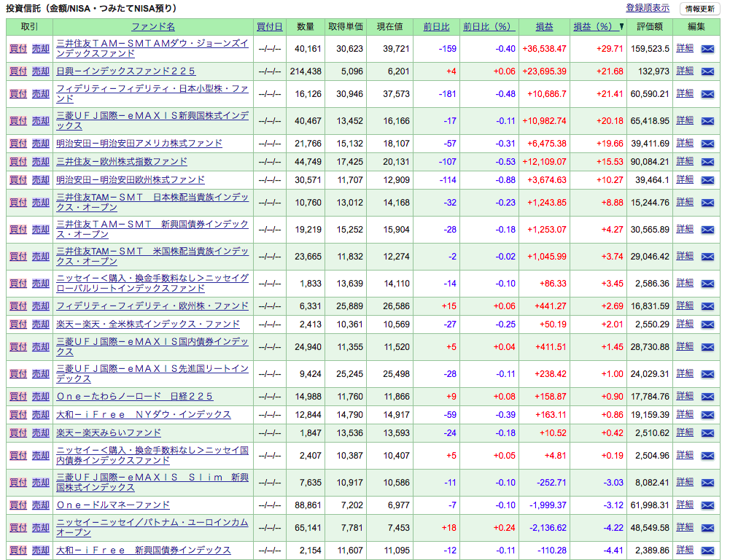Click mail icon for ｅＭＡＸＩＳ新興国株式インデックス row
The width and height of the screenshot is (730, 560).
[x=707, y=121]
